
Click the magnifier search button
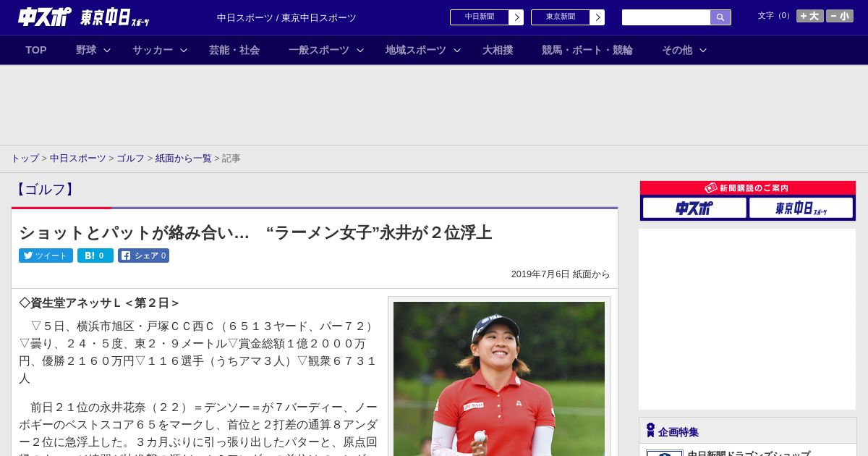[720, 17]
